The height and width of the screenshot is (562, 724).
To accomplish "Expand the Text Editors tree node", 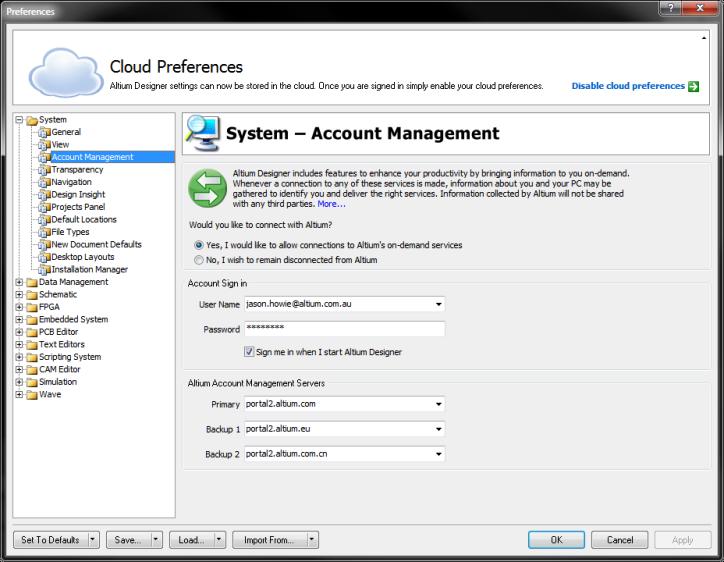I will click(x=19, y=344).
